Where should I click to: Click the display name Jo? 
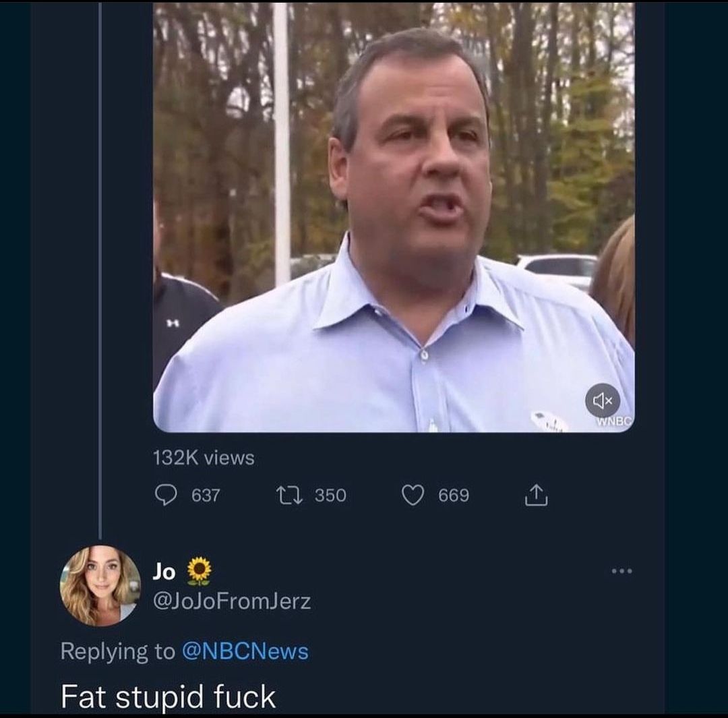point(164,572)
